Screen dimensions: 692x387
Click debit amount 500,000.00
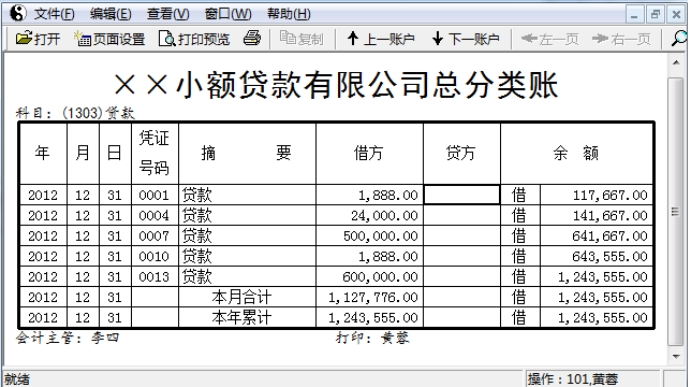click(380, 236)
